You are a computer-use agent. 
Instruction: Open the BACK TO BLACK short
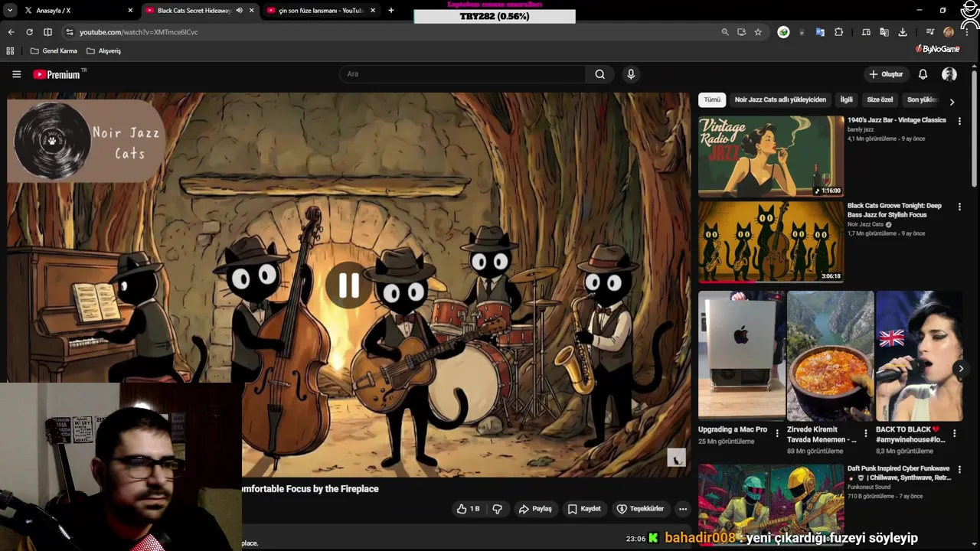pos(919,356)
